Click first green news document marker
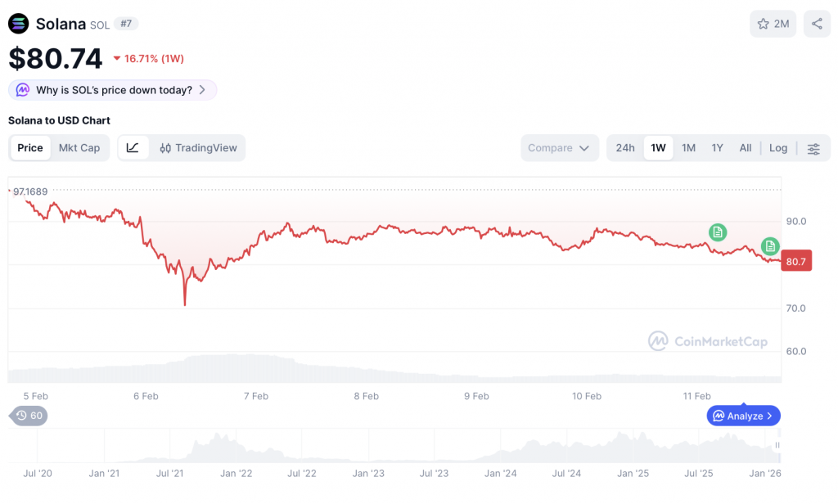The height and width of the screenshot is (504, 838). (718, 232)
